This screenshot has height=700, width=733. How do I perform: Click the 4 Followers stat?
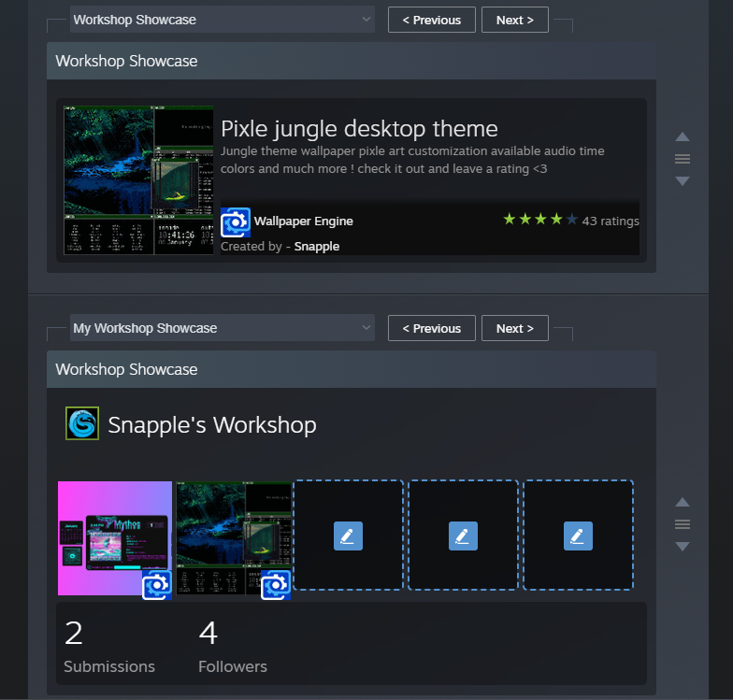pyautogui.click(x=233, y=647)
